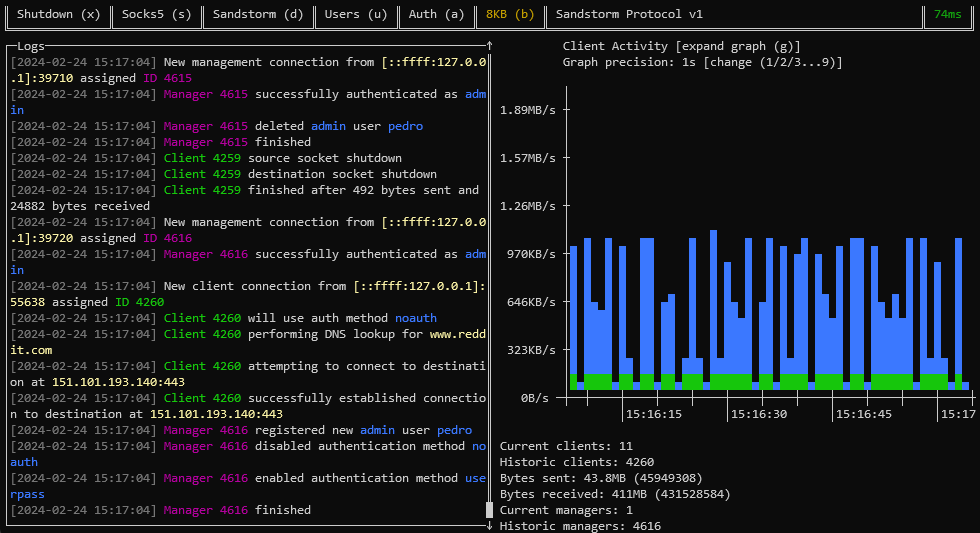
Task: Click the 1.89MB/s axis label
Action: point(528,110)
